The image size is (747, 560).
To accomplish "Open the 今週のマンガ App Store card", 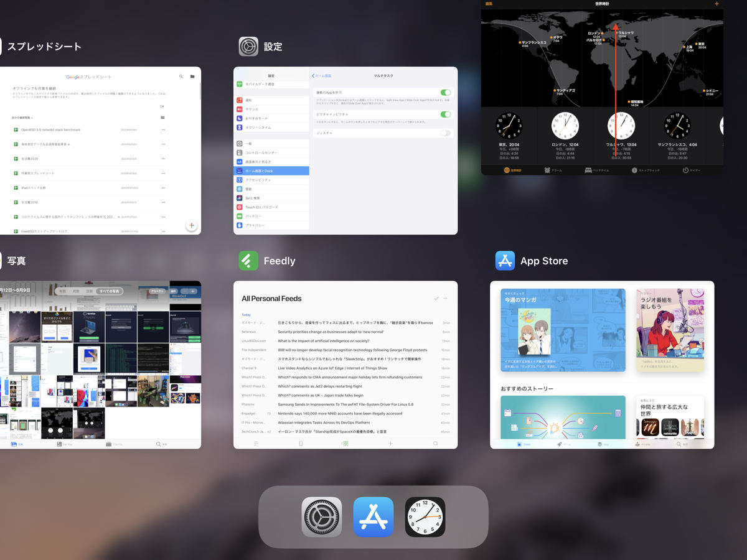I will pos(563,330).
